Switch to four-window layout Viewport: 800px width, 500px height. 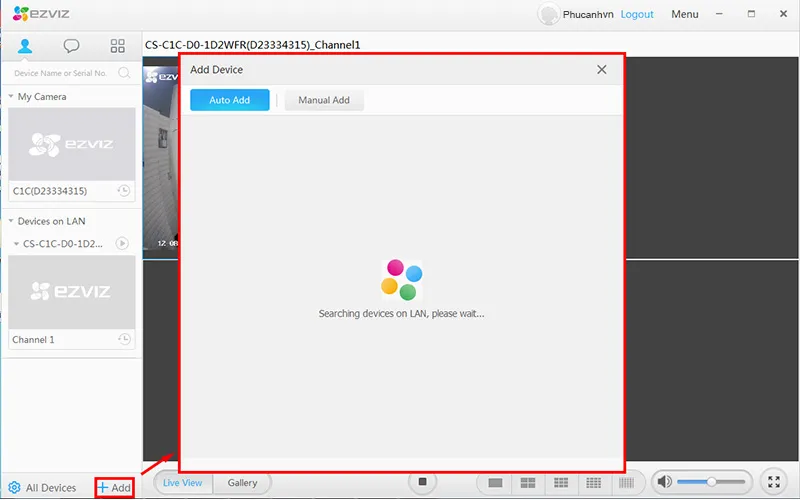point(527,483)
